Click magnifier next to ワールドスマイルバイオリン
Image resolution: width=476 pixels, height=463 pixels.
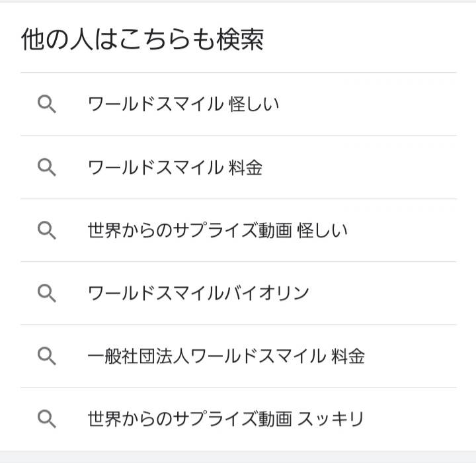click(46, 293)
